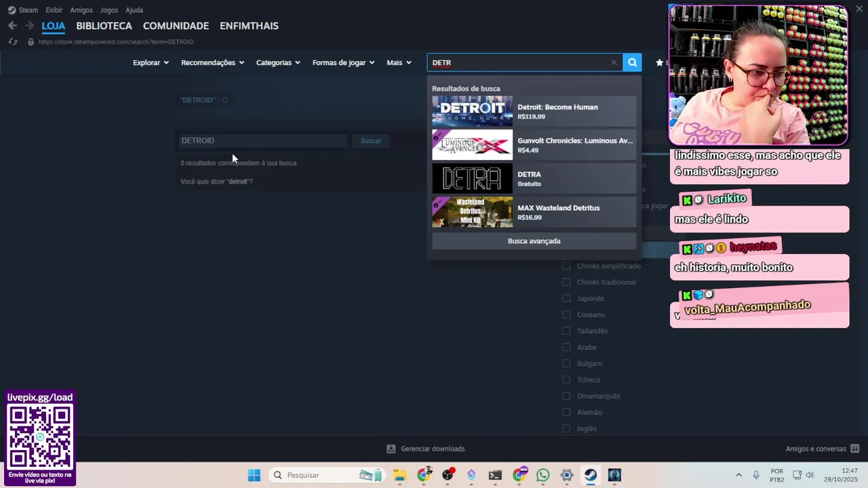Open the Steam menu
Viewport: 868px width, 488px height.
pos(23,10)
